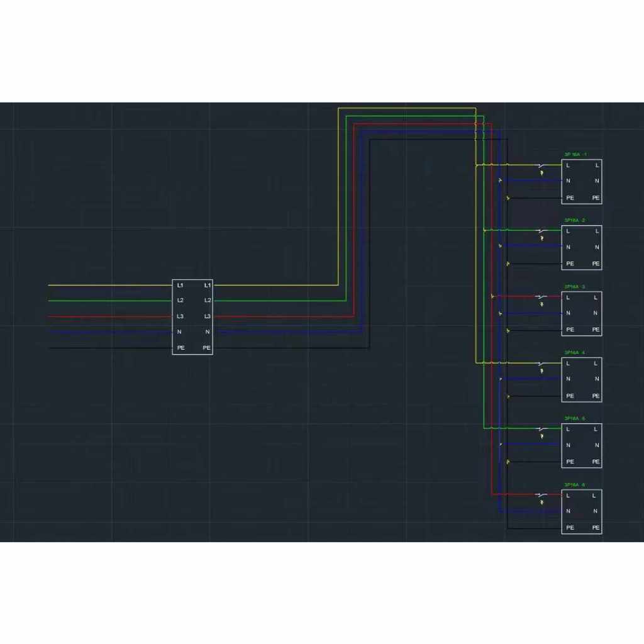Viewport: 644px width, 644px height.
Task: Click the yellow junction marker on 3P16A-1 PE wire
Action: 508,199
